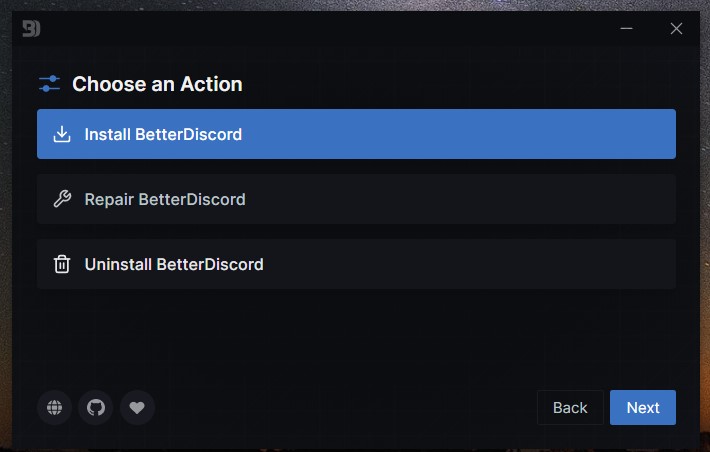This screenshot has height=452, width=710.
Task: Select the Uninstall BetterDiscord option
Action: [356, 264]
